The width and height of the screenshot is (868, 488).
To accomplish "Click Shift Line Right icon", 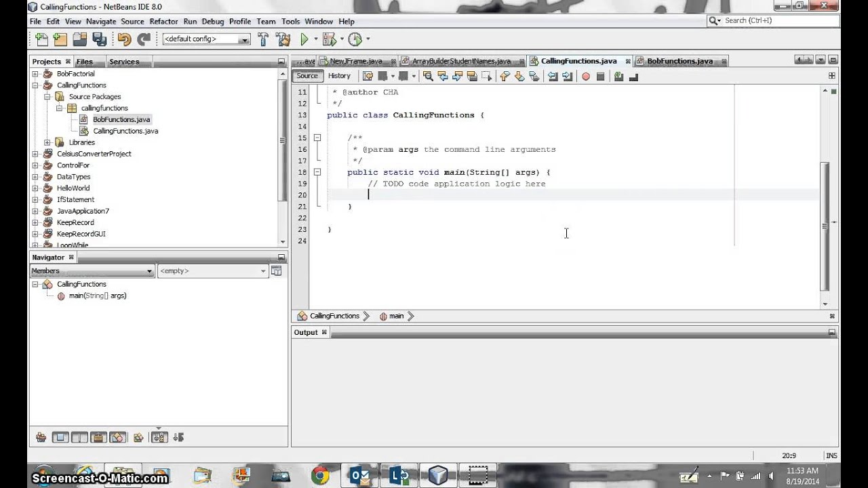I will [568, 77].
